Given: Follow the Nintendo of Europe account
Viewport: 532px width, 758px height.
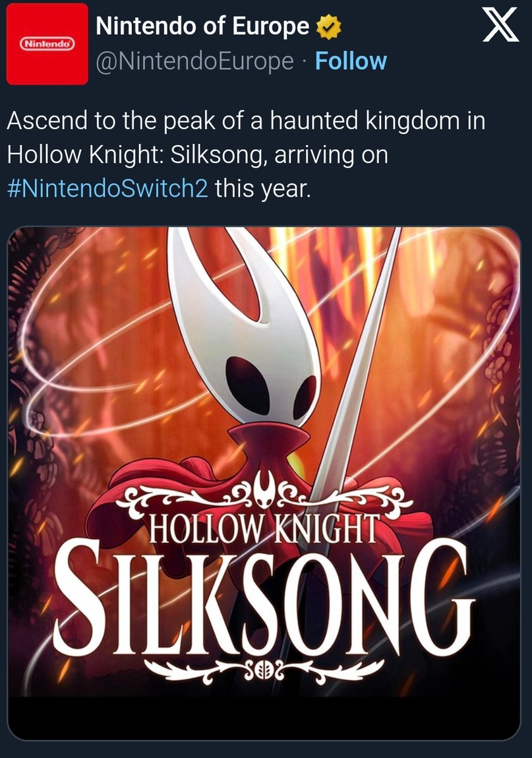Looking at the screenshot, I should coord(351,61).
